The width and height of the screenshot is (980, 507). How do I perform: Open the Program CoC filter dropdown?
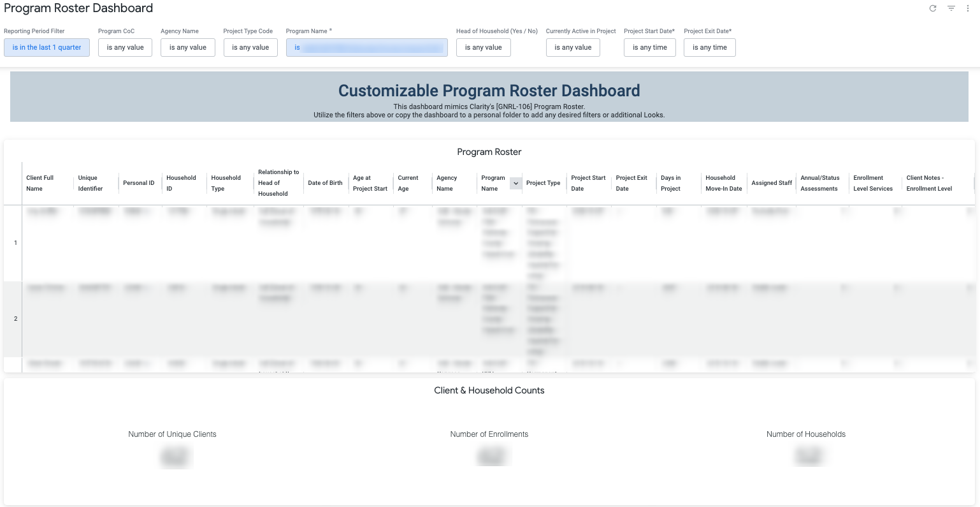coord(125,47)
